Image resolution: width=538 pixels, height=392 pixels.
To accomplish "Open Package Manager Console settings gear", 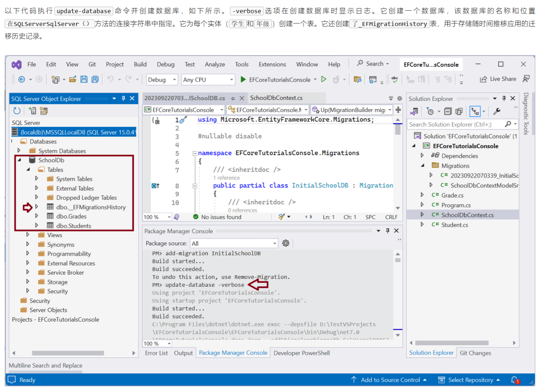I will click(x=286, y=243).
